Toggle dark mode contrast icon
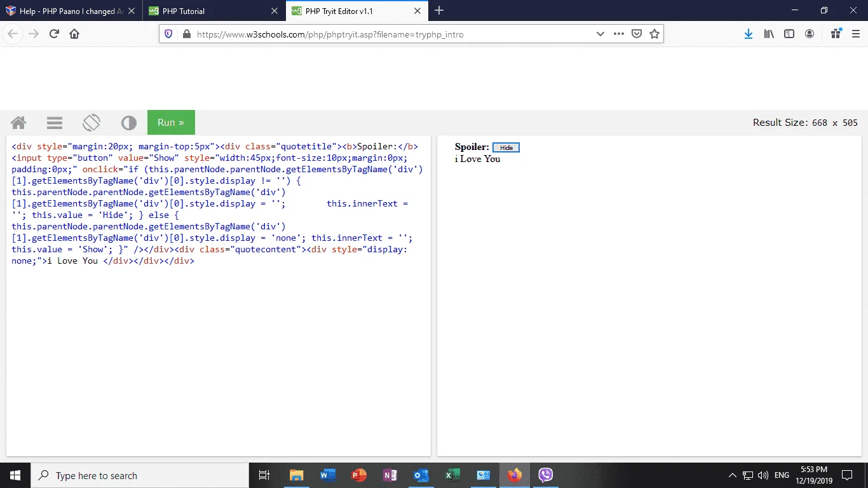This screenshot has height=488, width=868. (128, 123)
